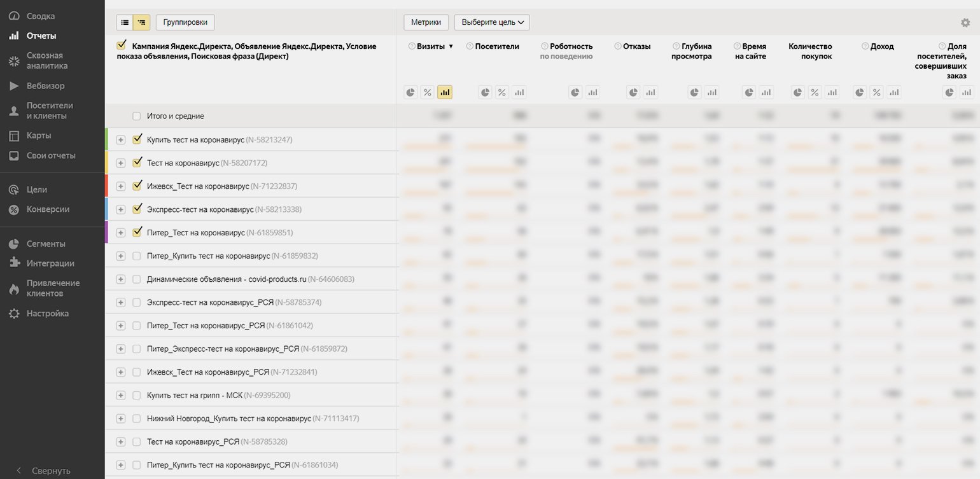Uncheck Питер_Тест на коронавирус N-61859851

136,232
